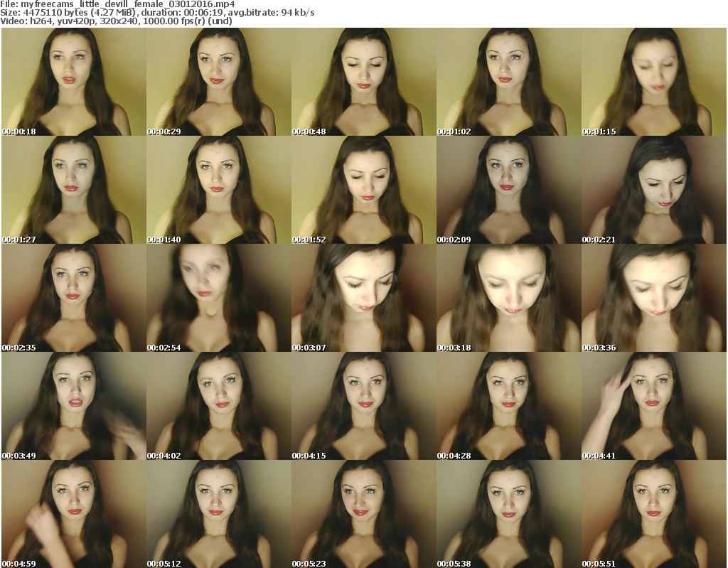Choose the thumbnail marked 00:04:15
The height and width of the screenshot is (568, 728).
[363, 406]
